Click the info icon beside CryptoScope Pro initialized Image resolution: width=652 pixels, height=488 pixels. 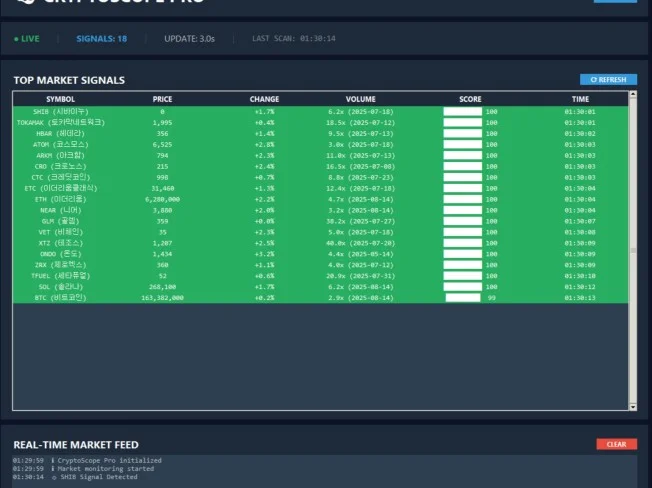pos(52,461)
